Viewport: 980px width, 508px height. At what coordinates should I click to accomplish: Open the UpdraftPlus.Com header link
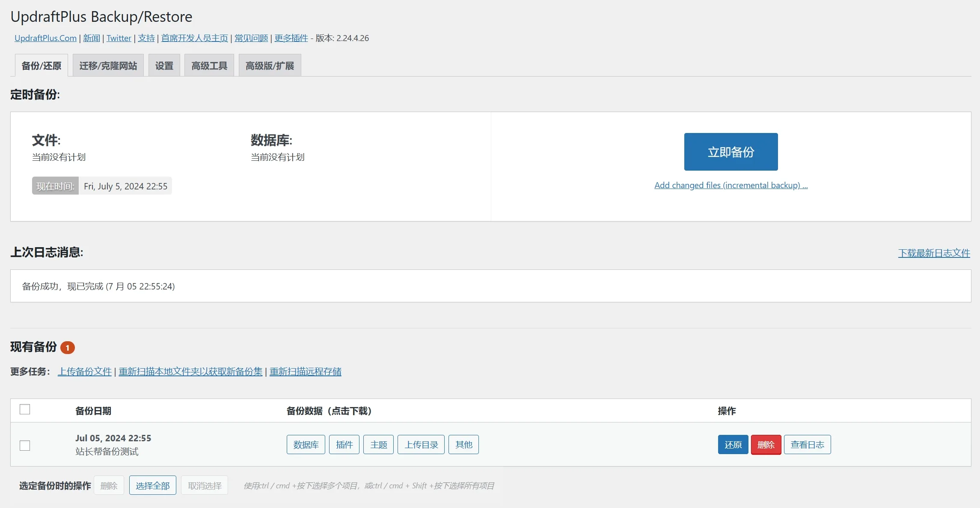coord(45,38)
